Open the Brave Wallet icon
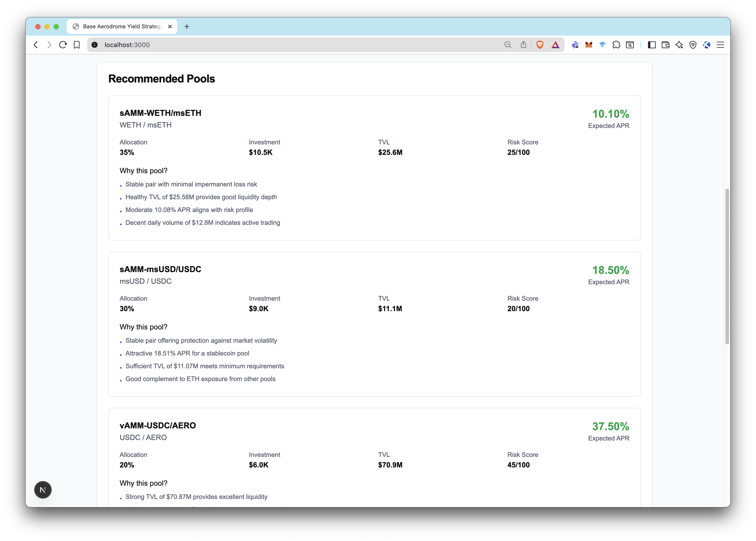756x541 pixels. 665,45
